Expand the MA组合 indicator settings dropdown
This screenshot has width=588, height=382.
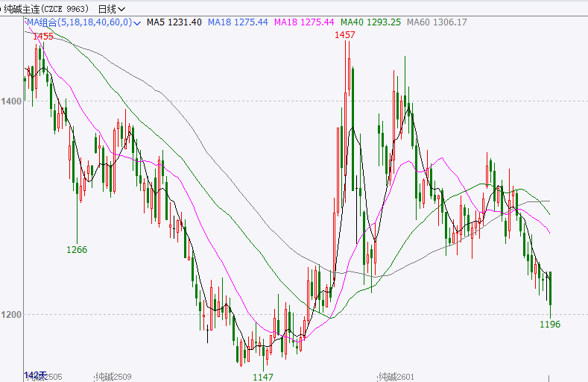pos(136,22)
